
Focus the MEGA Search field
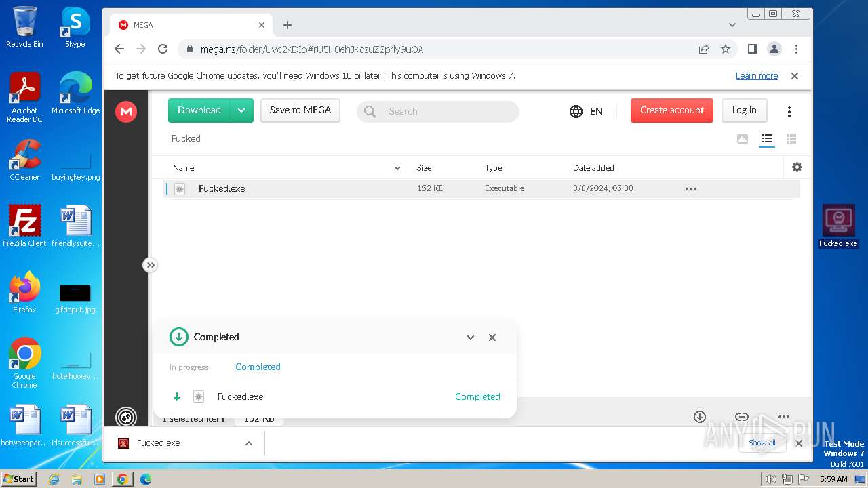click(438, 111)
